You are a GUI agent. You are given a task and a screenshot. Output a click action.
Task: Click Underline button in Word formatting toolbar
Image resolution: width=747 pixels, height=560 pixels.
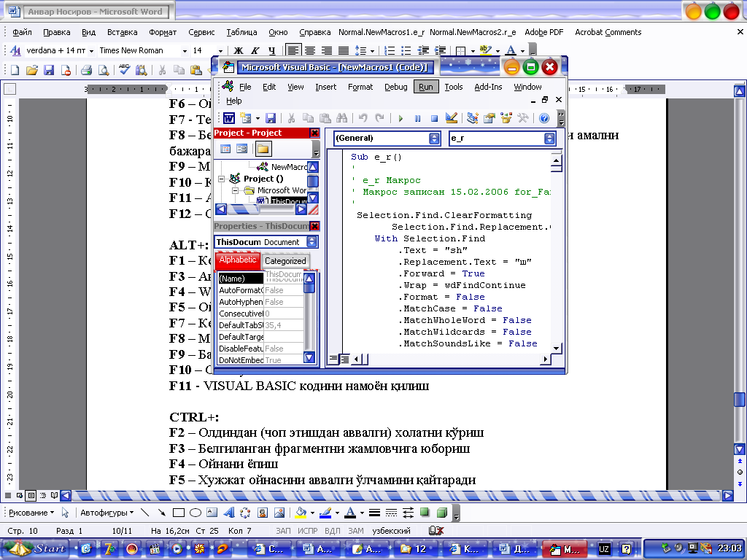pos(271,50)
